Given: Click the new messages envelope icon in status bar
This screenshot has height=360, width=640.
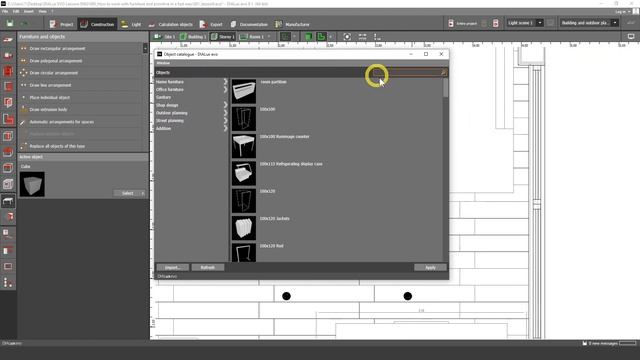Looking at the screenshot, I should [584, 343].
